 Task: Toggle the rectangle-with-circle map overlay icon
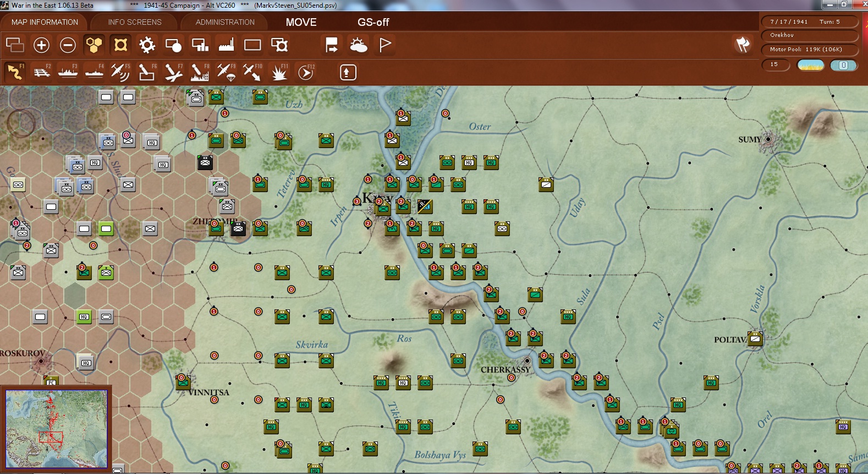(173, 45)
